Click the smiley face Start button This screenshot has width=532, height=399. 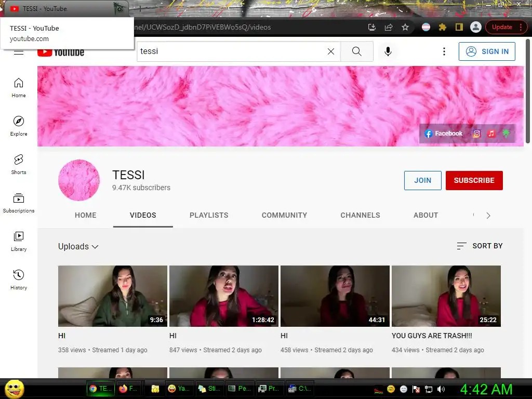(x=14, y=389)
